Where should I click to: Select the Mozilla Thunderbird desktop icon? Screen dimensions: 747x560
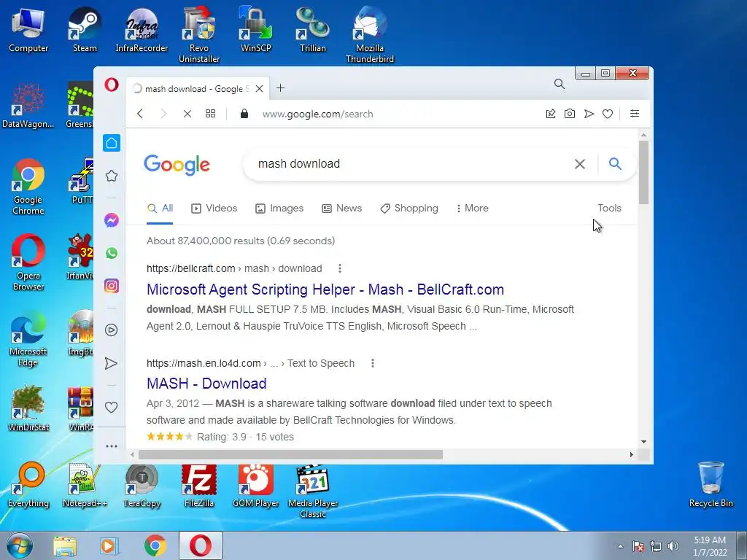click(x=370, y=35)
